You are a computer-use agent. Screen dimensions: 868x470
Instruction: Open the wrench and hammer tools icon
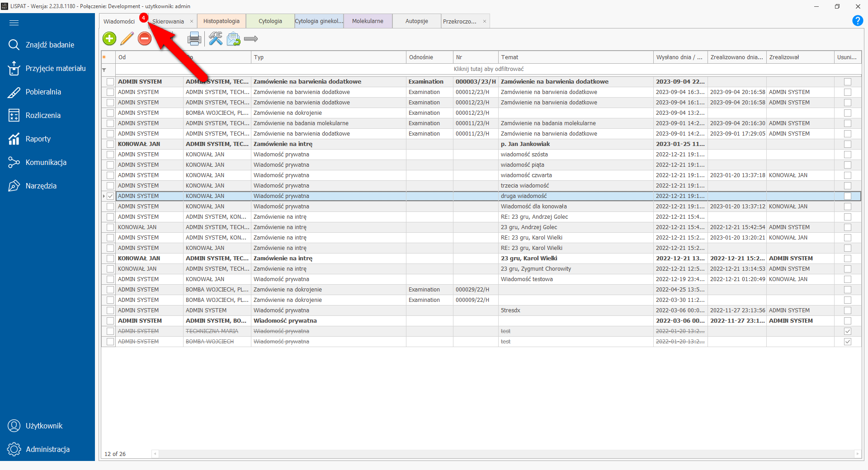(216, 39)
